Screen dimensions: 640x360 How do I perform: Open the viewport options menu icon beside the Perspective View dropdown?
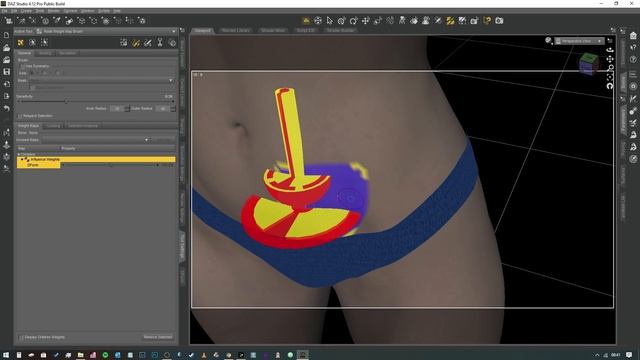click(610, 41)
